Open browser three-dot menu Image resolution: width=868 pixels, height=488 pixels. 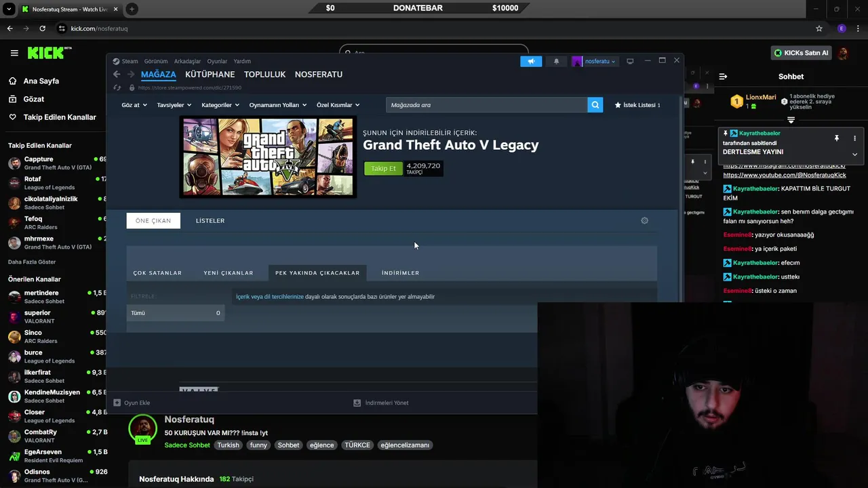pyautogui.click(x=858, y=28)
